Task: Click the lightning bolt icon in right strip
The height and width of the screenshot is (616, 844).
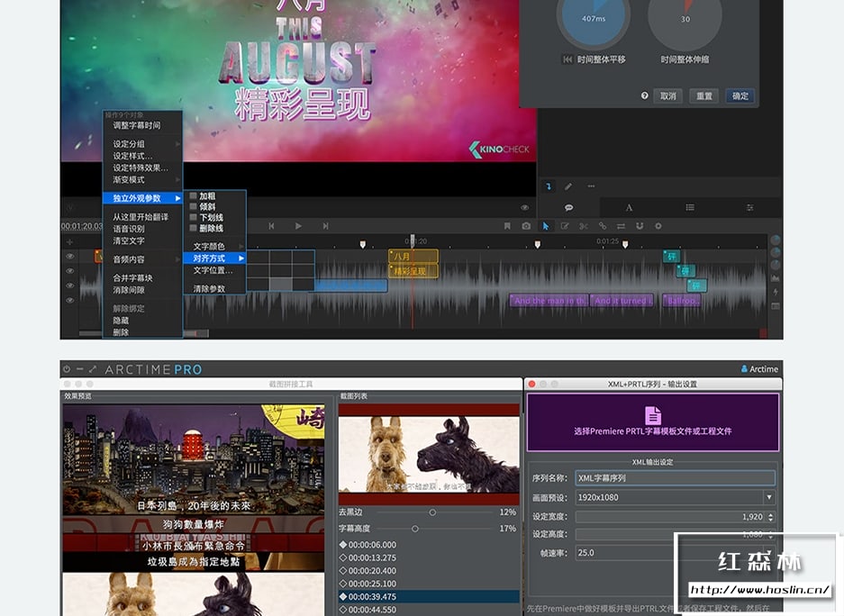Action: pos(776,292)
